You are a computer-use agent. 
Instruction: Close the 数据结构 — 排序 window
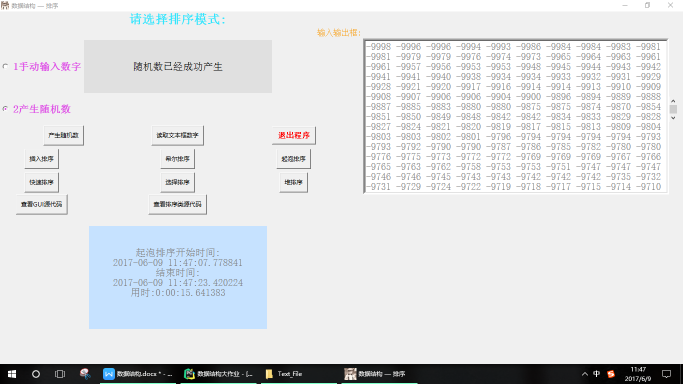(670, 5)
